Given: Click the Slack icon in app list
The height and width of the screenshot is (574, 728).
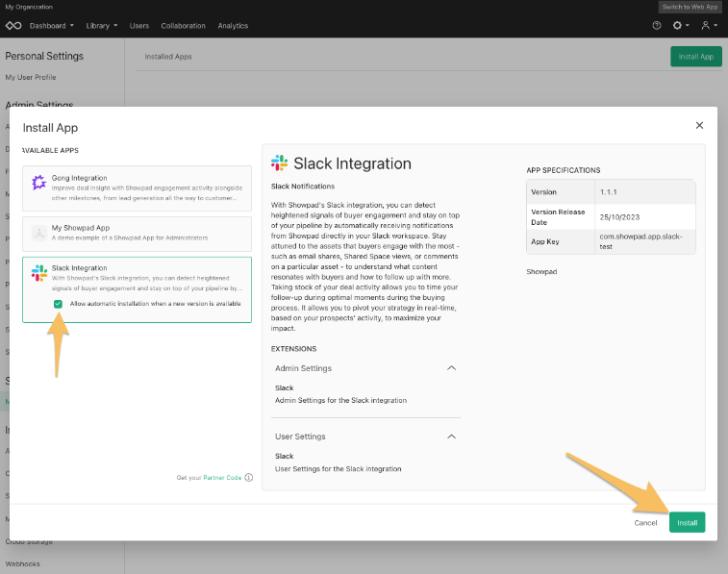Looking at the screenshot, I should pyautogui.click(x=39, y=273).
